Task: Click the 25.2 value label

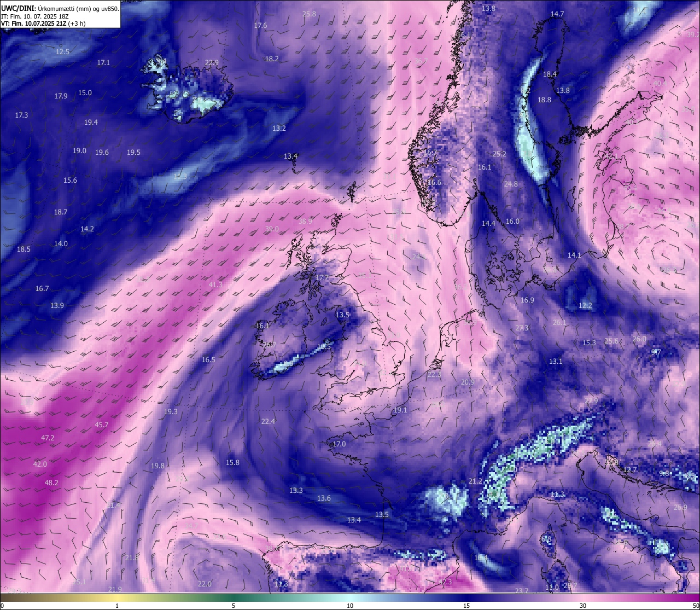Action: click(499, 154)
